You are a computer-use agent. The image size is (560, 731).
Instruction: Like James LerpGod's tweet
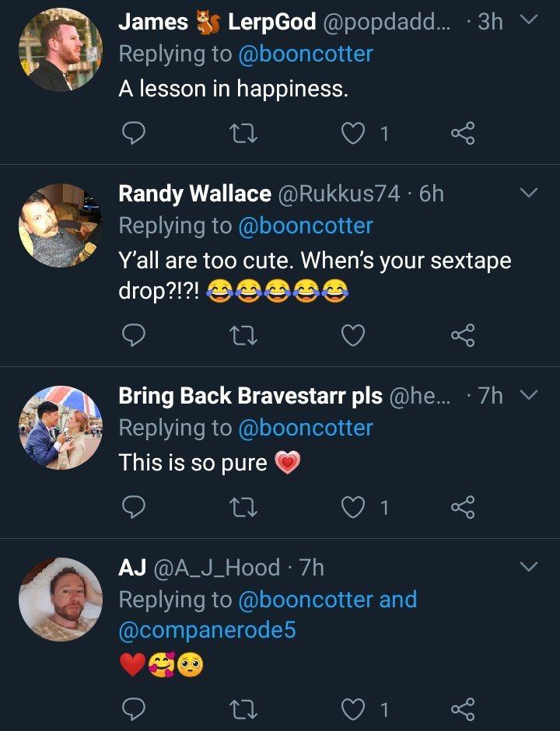pos(354,135)
